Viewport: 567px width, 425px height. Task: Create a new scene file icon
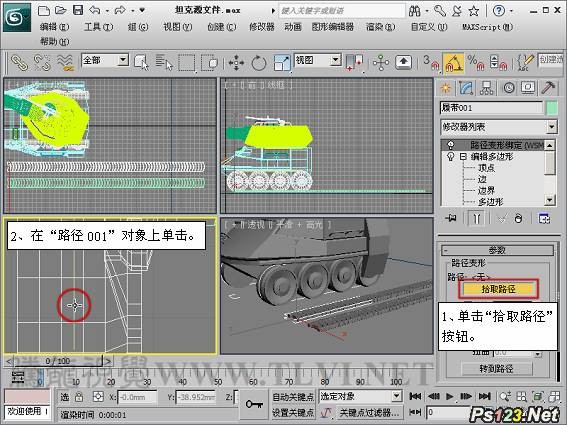pyautogui.click(x=44, y=10)
